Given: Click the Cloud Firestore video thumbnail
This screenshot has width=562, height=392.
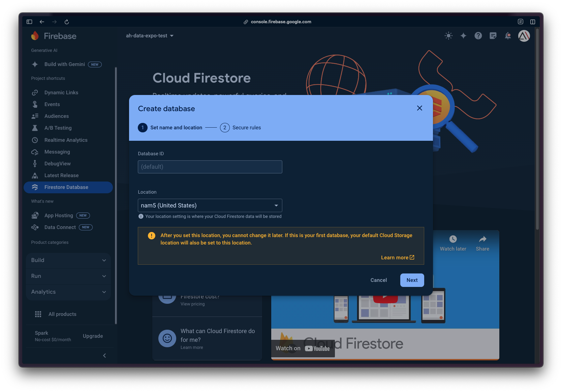Looking at the screenshot, I should click(x=385, y=295).
